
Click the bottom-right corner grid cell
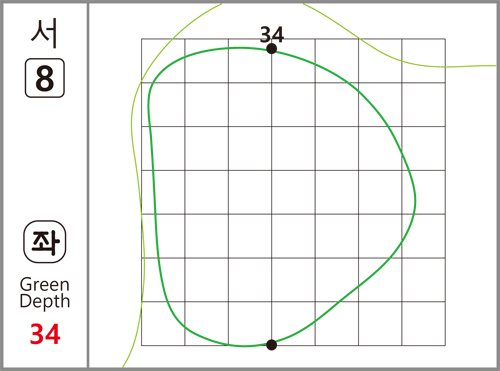pyautogui.click(x=424, y=323)
